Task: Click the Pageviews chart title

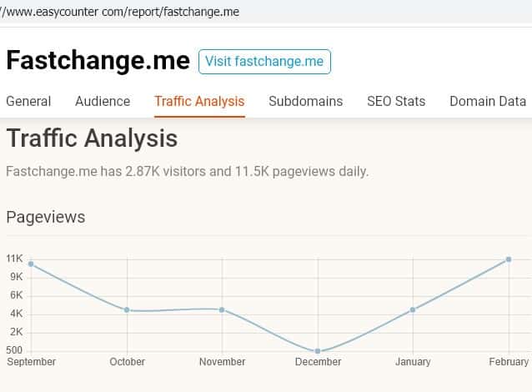Action: tap(45, 218)
